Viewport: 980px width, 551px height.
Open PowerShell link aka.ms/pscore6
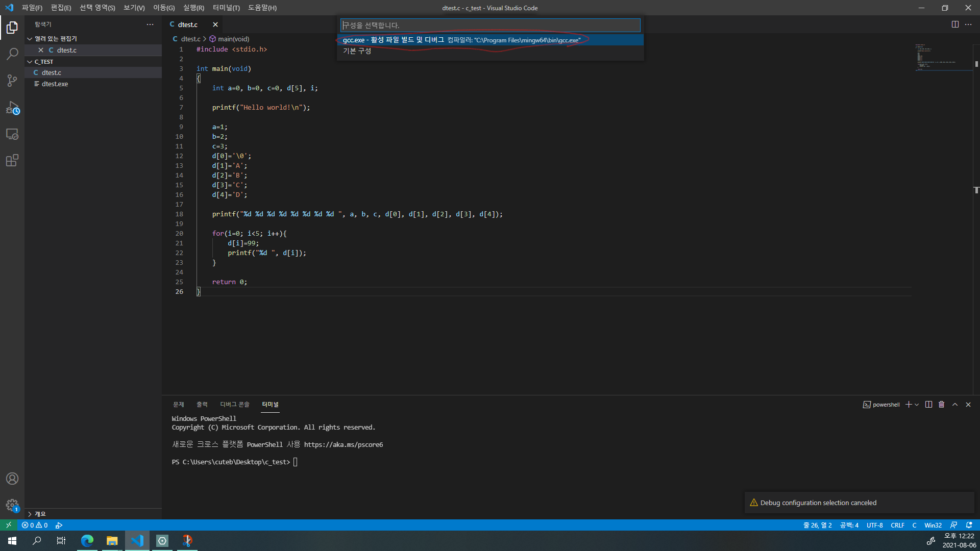click(x=343, y=445)
